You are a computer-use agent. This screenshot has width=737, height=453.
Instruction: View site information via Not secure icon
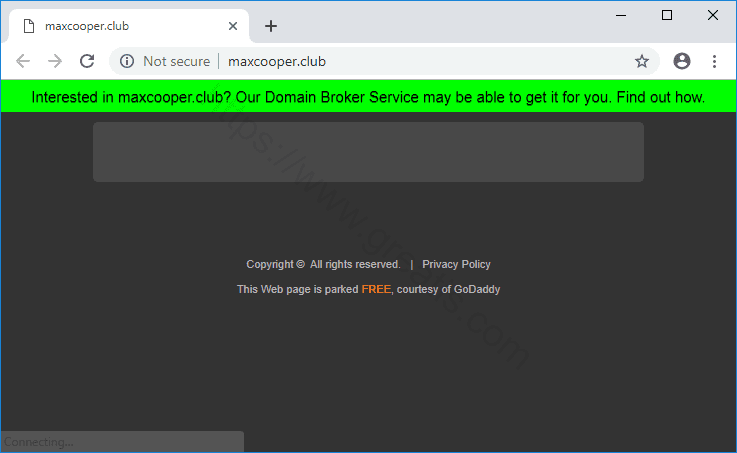126,61
